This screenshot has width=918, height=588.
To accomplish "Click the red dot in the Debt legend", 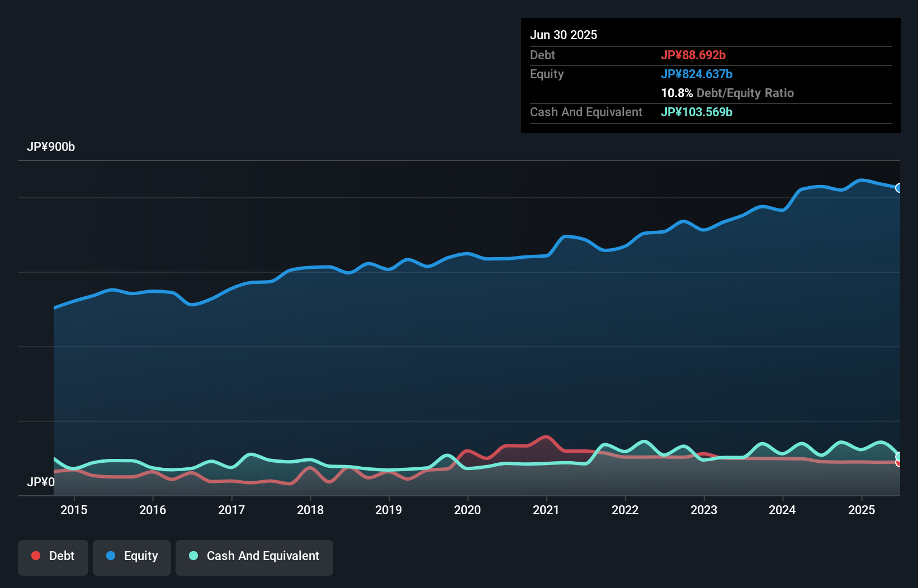I will 36,556.
